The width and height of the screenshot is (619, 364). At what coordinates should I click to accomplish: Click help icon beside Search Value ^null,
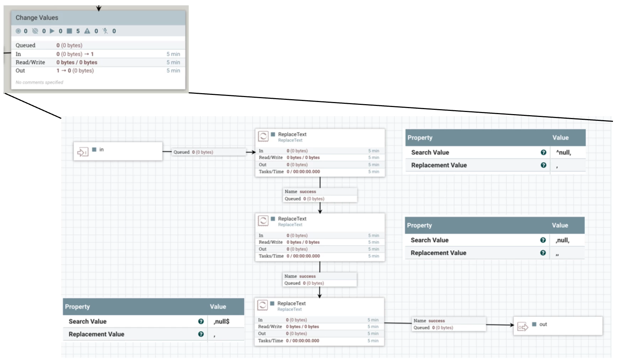(x=543, y=152)
